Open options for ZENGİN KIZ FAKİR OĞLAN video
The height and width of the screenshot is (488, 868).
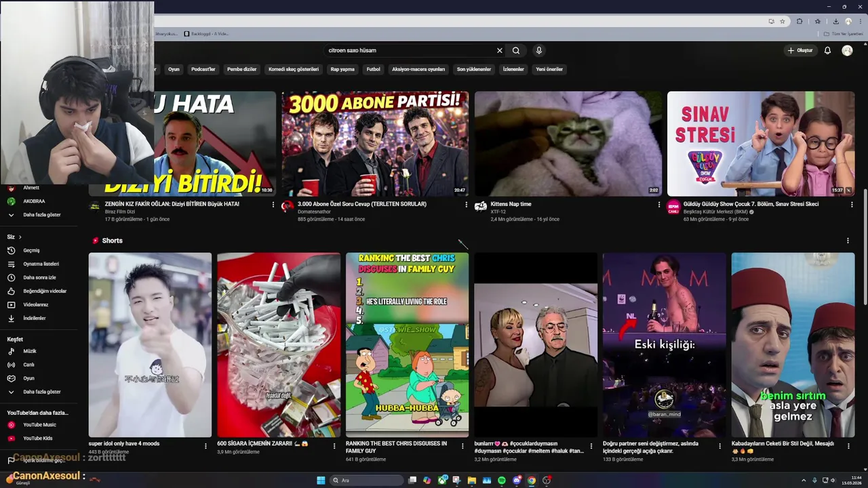coord(273,204)
